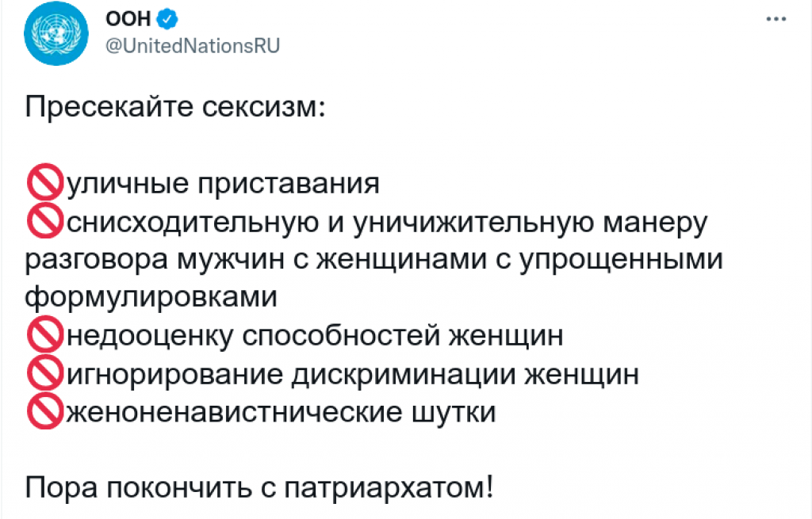The height and width of the screenshot is (519, 812).
Task: Click prohibited emoji before 'недооценку способностей'
Action: (44, 334)
